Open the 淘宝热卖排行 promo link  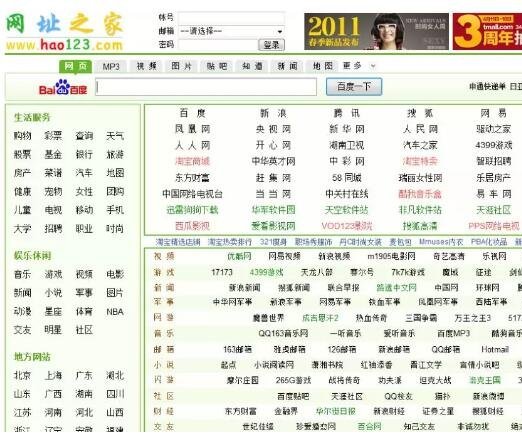click(230, 242)
